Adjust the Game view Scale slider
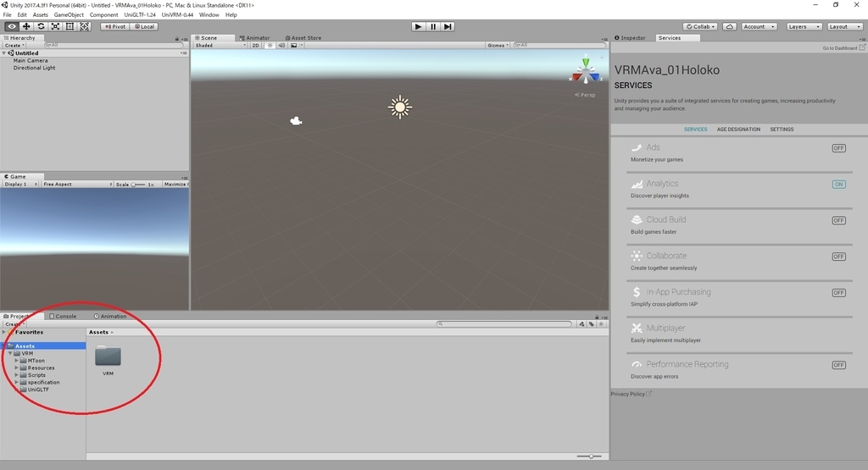868x470 pixels. (x=138, y=185)
